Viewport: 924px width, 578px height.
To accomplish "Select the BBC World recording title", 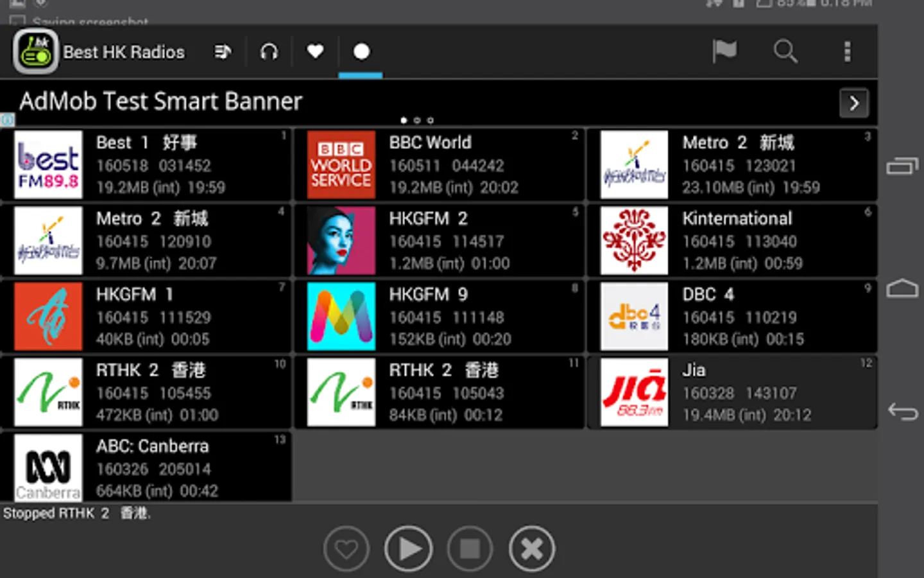I will pos(430,143).
